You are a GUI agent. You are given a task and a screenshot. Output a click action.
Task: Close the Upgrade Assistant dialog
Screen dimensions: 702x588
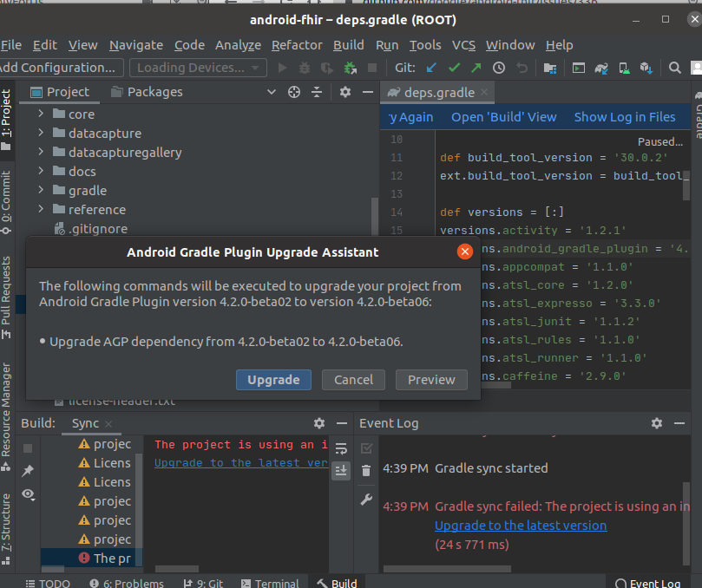(x=465, y=252)
